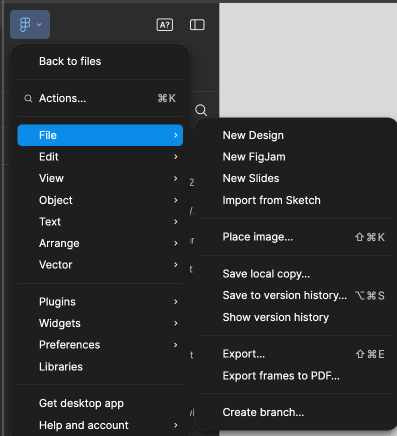This screenshot has height=436, width=397.
Task: Open the Figma main menu button
Action: 30,24
